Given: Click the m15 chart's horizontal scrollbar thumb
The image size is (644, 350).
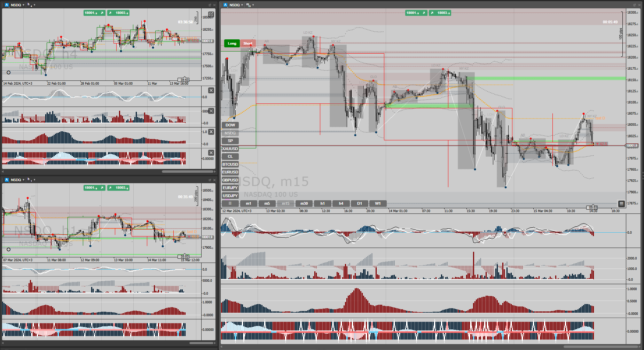Looking at the screenshot, I should coord(601,347).
